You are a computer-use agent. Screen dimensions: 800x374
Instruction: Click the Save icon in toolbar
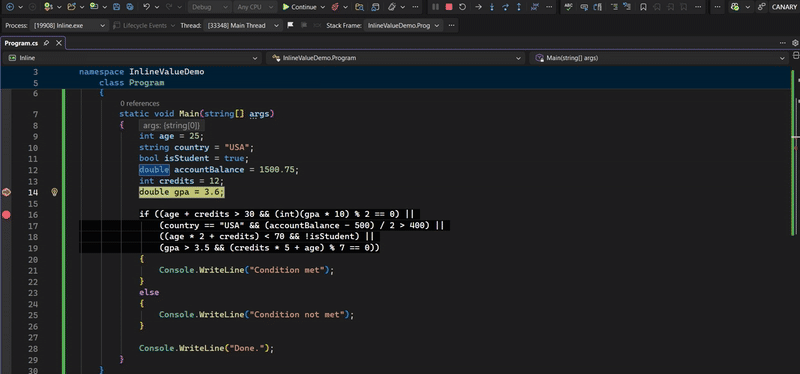pos(117,7)
